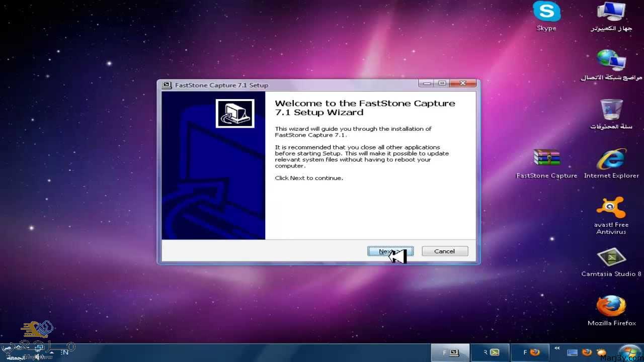Screen dimensions: 644x362
Task: Switch to the Firefox taskbar button
Action: tap(531, 352)
